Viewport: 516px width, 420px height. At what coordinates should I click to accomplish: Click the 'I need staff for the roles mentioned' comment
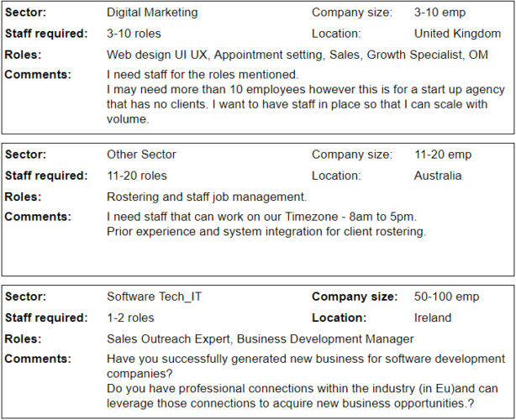click(203, 75)
